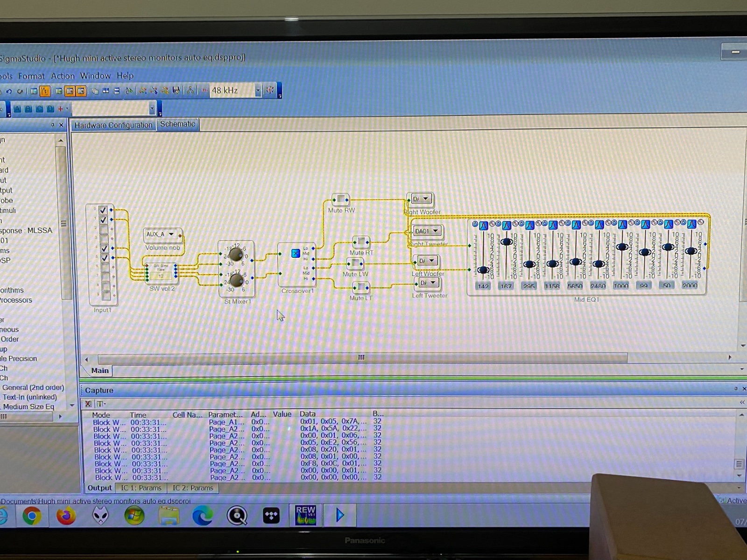Open the Format menu
747x560 pixels.
[x=31, y=76]
